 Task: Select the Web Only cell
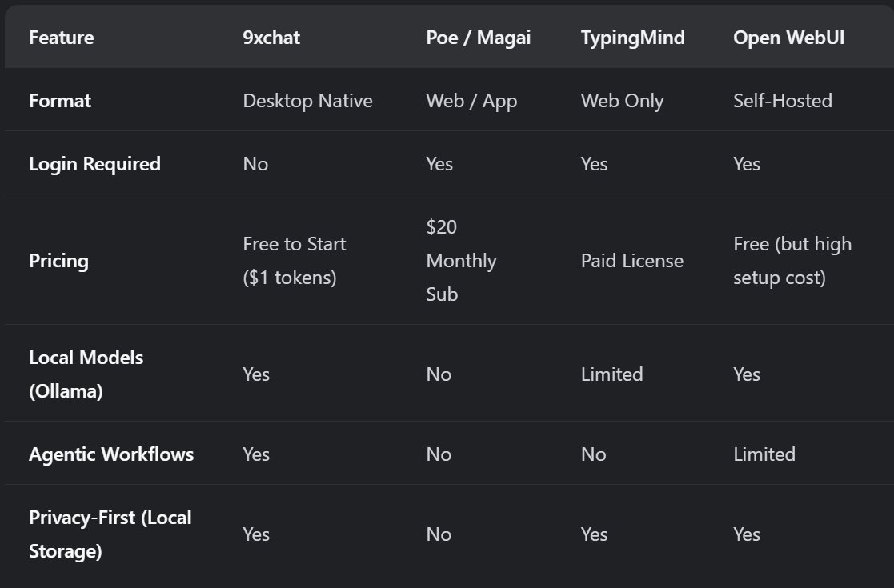point(622,101)
